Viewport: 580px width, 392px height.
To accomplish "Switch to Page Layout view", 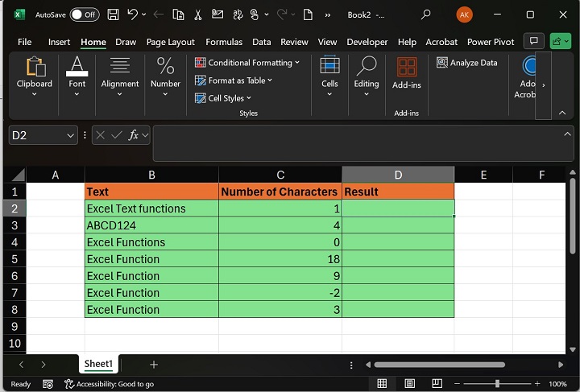I will click(x=408, y=384).
